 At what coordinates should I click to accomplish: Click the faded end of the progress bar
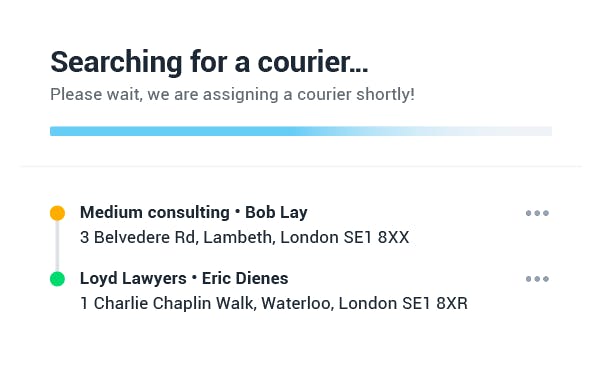pos(497,131)
